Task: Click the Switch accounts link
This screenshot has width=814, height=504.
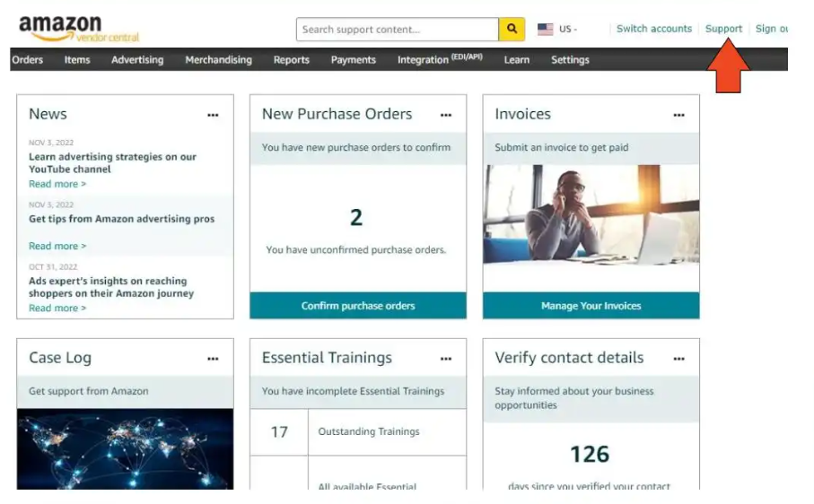Action: point(654,29)
